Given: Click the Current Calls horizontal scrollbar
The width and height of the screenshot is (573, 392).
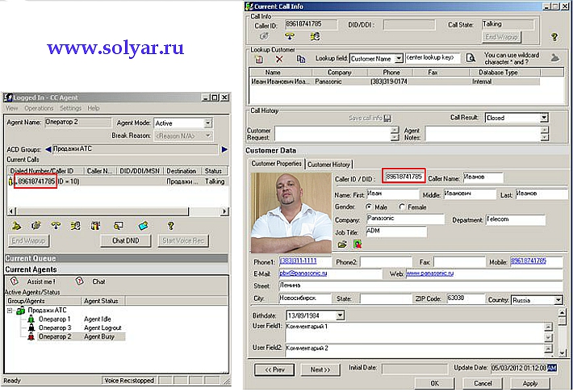Looking at the screenshot, I should click(119, 211).
